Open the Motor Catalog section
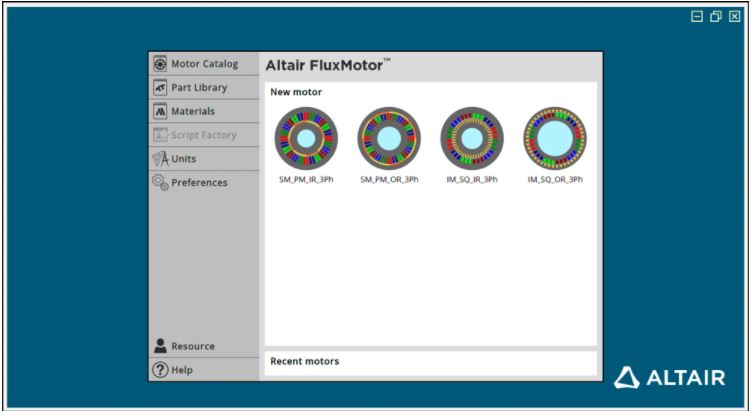 (204, 64)
